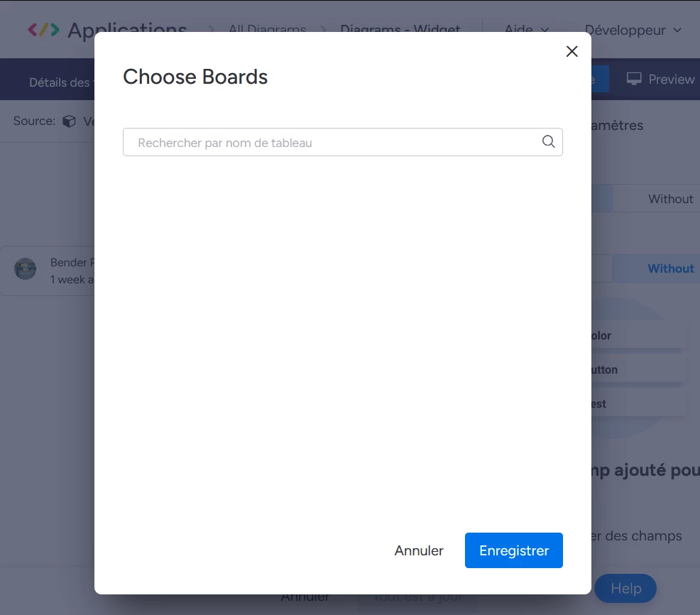This screenshot has height=615, width=700.
Task: Click the Applications code logo icon
Action: 43,30
